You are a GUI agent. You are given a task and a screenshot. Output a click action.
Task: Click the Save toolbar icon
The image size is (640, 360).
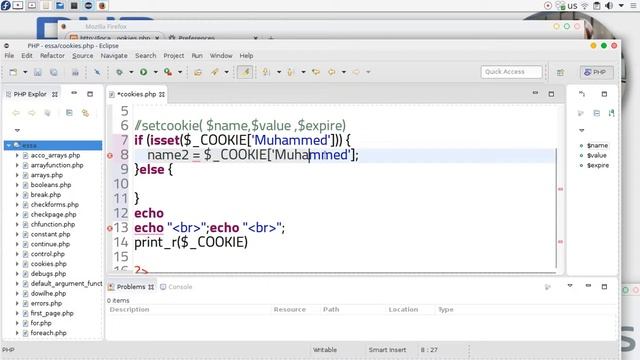coord(38,72)
